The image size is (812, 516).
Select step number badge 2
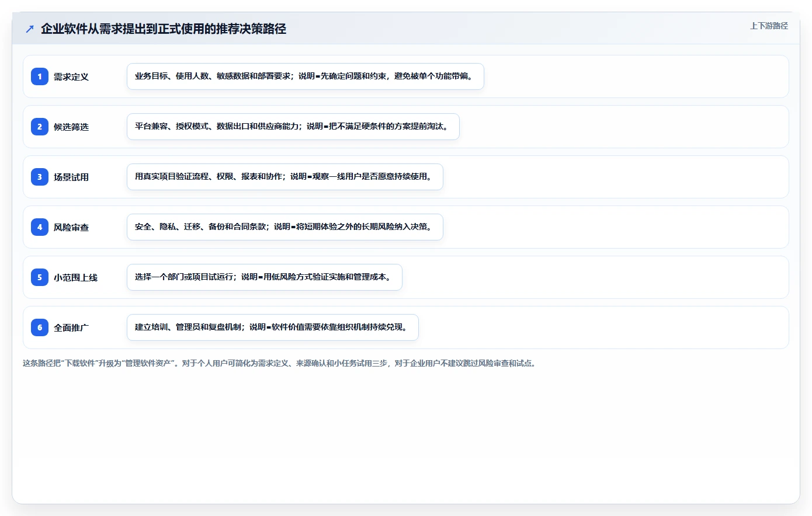point(40,127)
